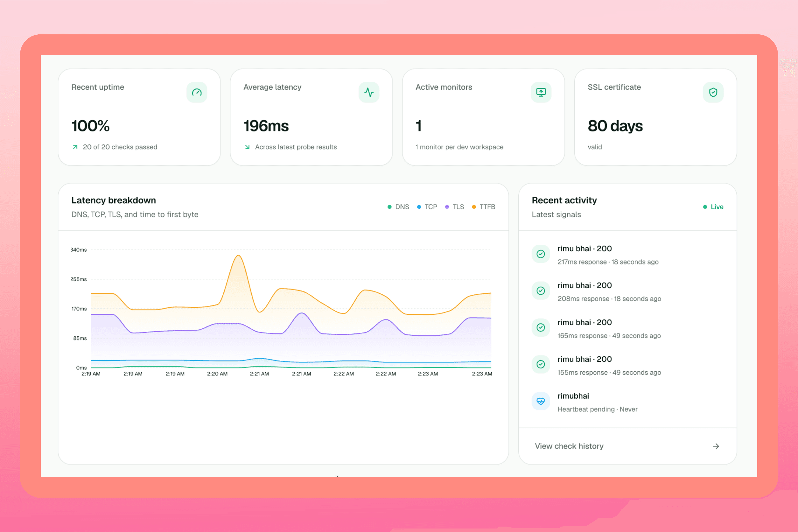Click the Recent activity heading
The image size is (798, 532).
point(564,200)
